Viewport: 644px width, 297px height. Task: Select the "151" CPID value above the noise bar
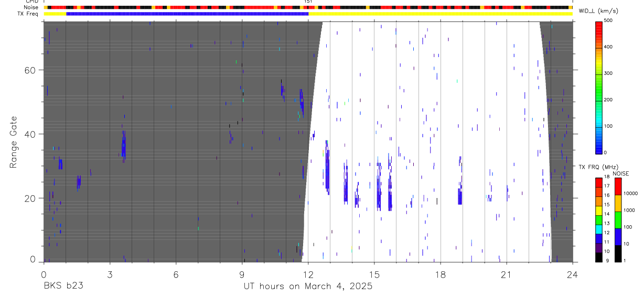point(308,2)
